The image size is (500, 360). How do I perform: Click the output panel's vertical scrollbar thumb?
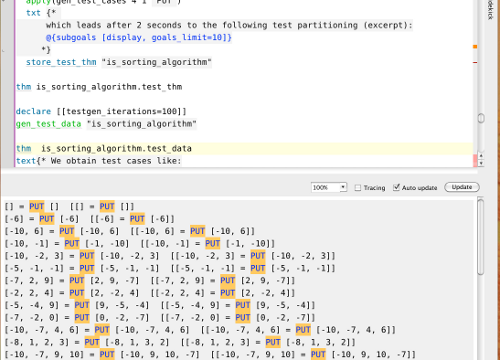[x=480, y=237]
